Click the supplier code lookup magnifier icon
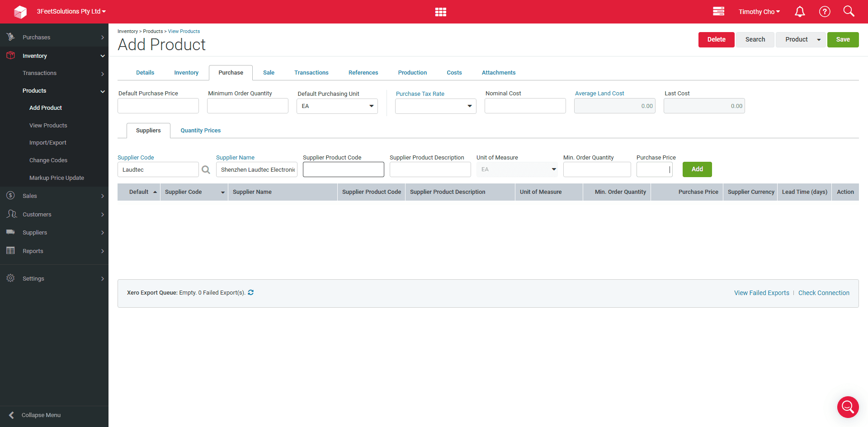 click(x=206, y=170)
